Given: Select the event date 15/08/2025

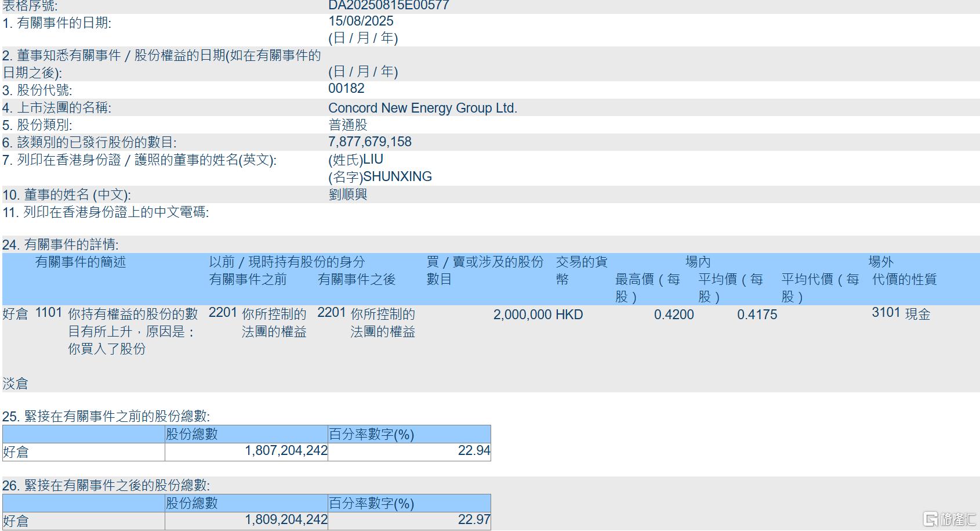Looking at the screenshot, I should [361, 21].
